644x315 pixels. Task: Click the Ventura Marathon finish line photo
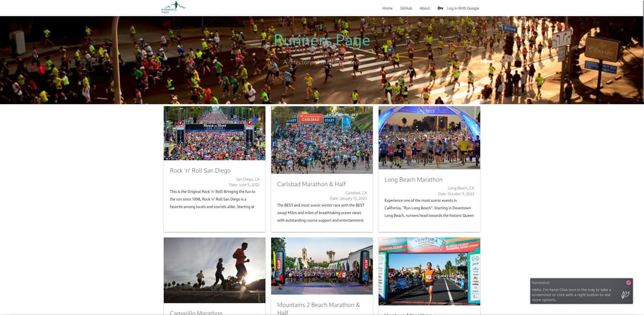tap(429, 270)
